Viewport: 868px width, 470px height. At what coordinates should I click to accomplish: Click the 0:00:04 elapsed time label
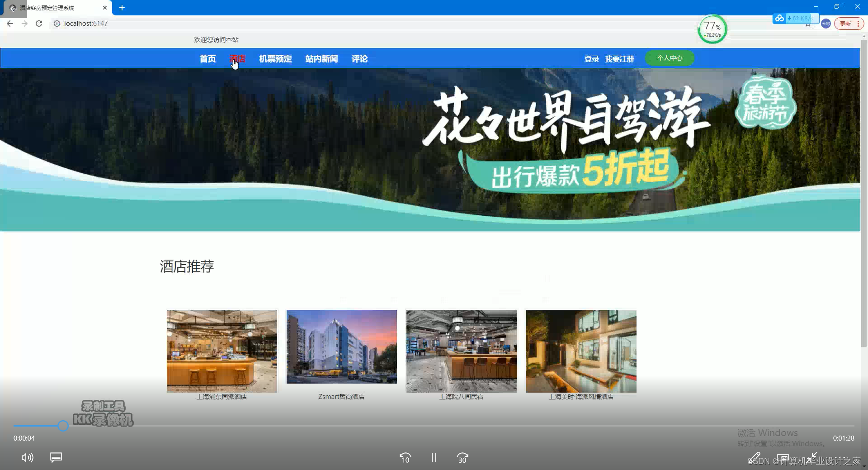coord(24,438)
